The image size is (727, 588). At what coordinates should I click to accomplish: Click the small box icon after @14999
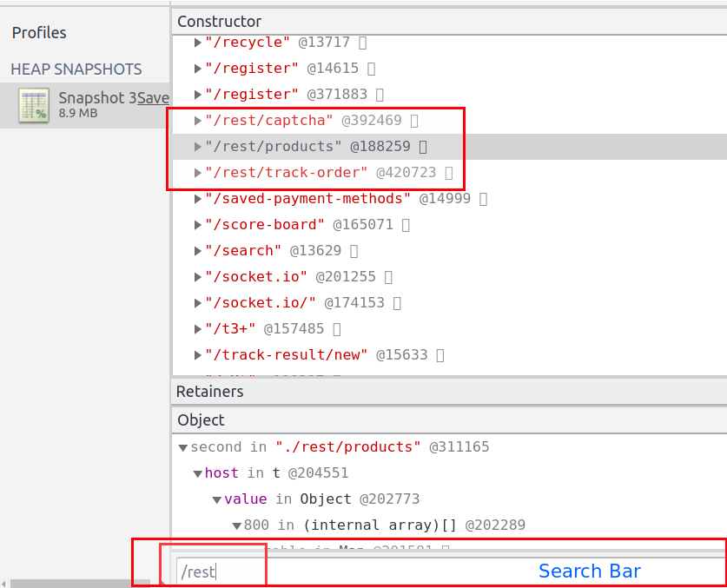(x=483, y=200)
